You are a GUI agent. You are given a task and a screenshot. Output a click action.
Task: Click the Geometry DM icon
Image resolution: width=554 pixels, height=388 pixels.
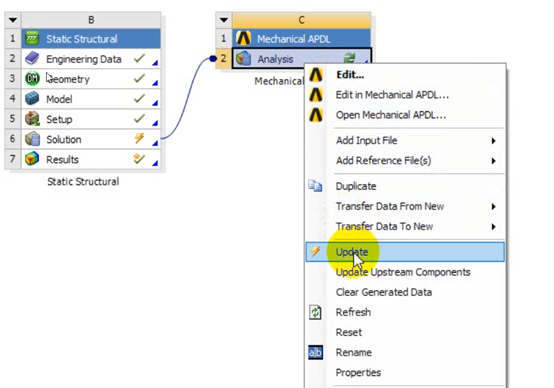32,78
